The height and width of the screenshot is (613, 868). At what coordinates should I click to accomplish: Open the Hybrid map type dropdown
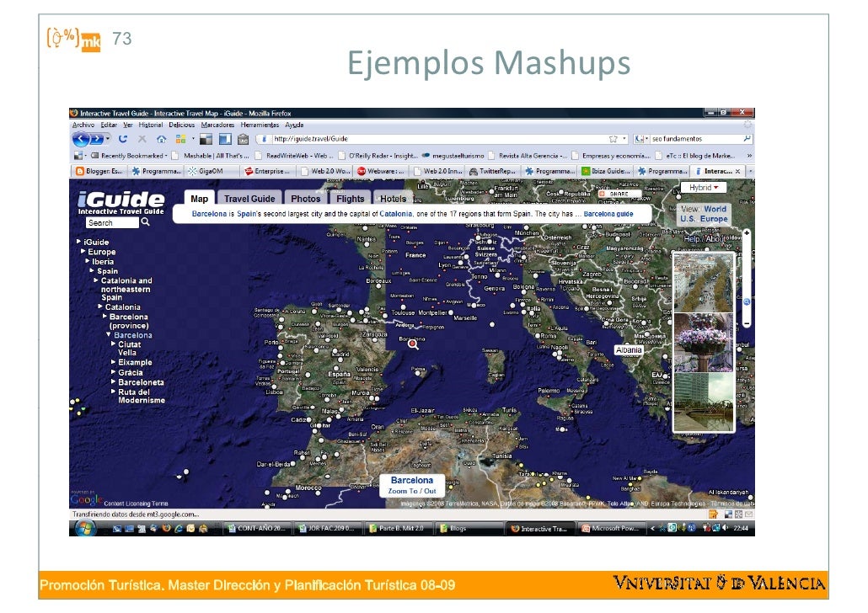tap(703, 188)
